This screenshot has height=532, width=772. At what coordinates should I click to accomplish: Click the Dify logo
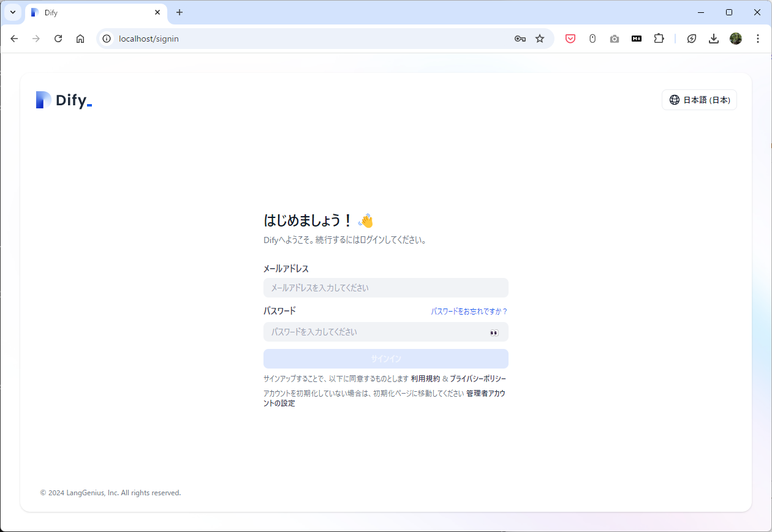tap(63, 99)
